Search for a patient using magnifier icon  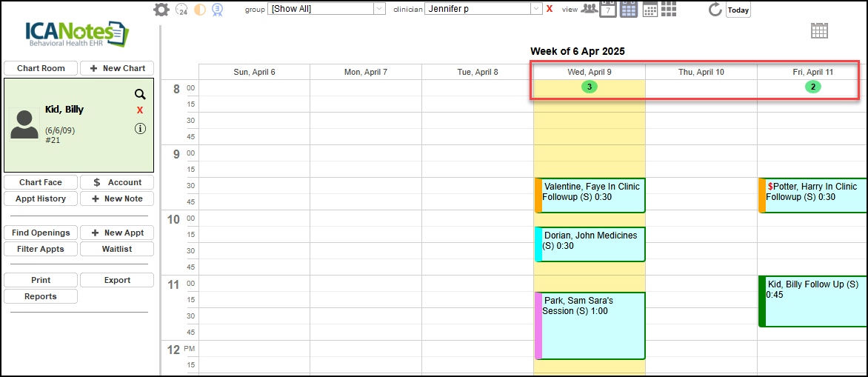(140, 94)
